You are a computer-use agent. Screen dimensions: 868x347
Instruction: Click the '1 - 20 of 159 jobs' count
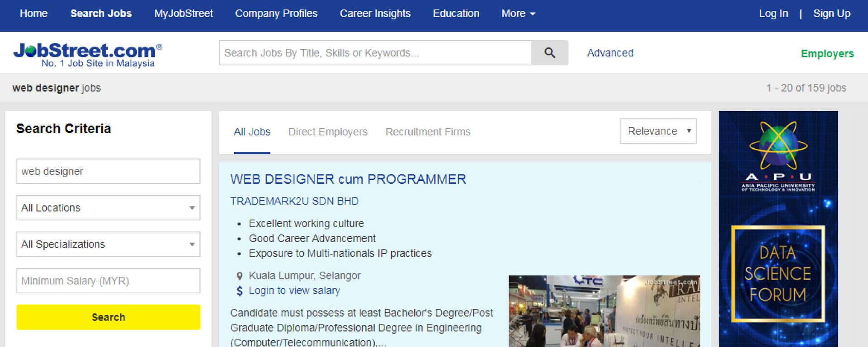pyautogui.click(x=806, y=88)
